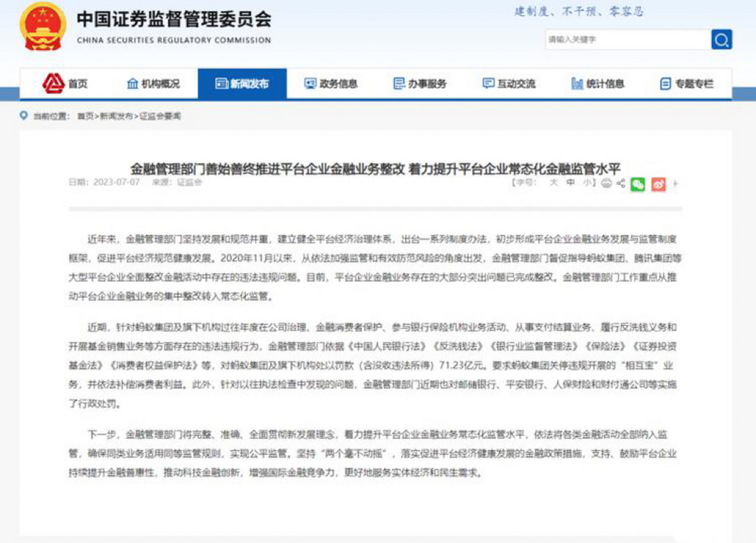Viewport: 756px width, 543px height.
Task: Click the slogan 建制度、不干预、零容忍
Action: 579,11
